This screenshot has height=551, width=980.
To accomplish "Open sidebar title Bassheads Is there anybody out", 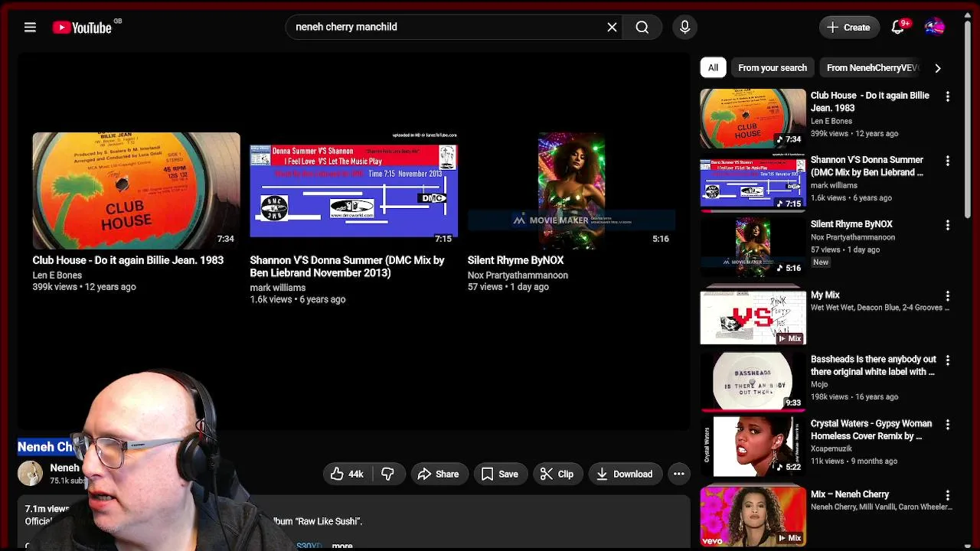I will [874, 365].
